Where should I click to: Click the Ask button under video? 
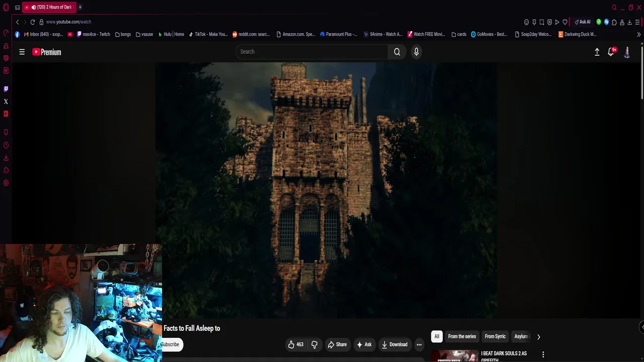coord(364,344)
